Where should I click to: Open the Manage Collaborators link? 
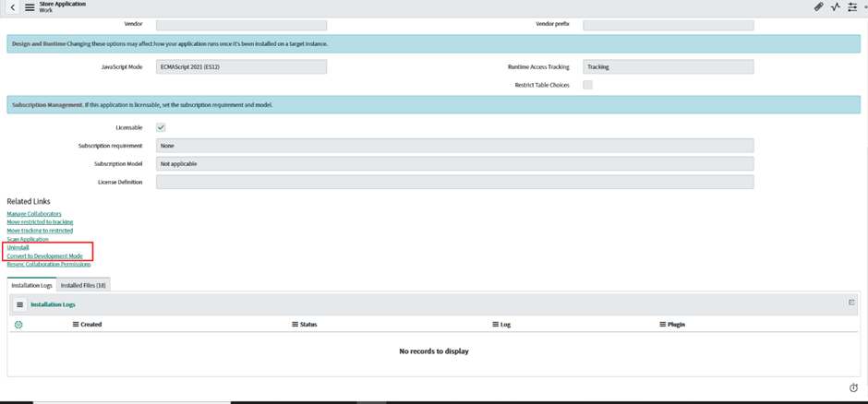click(x=34, y=214)
